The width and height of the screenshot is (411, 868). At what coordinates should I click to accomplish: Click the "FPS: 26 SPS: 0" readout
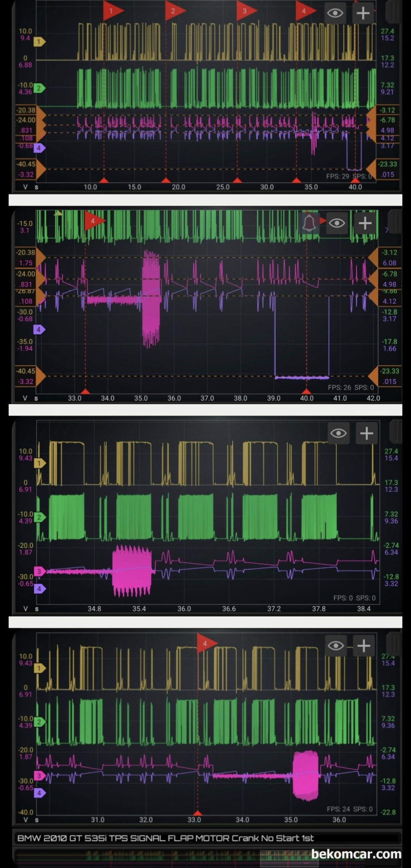click(351, 387)
